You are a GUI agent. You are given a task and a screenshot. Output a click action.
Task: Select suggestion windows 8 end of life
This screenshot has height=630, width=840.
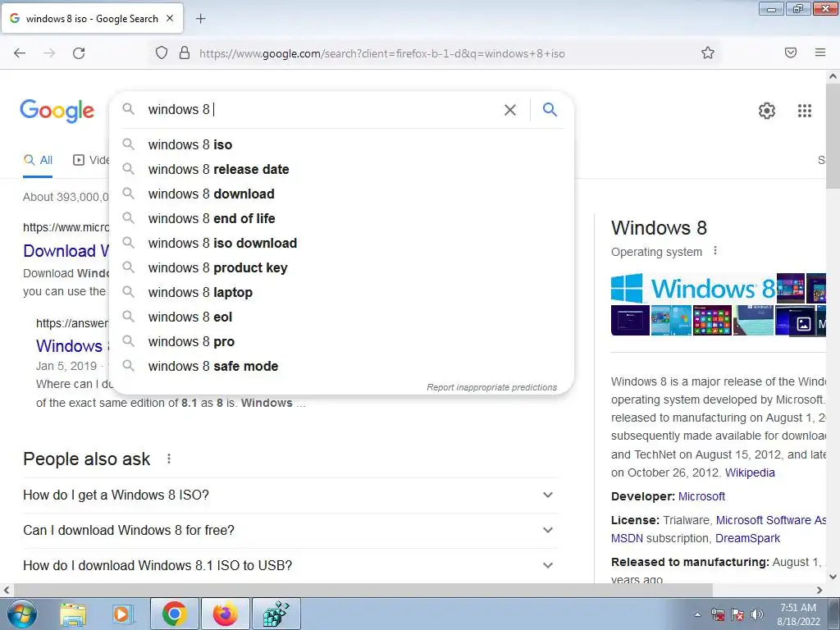342,218
